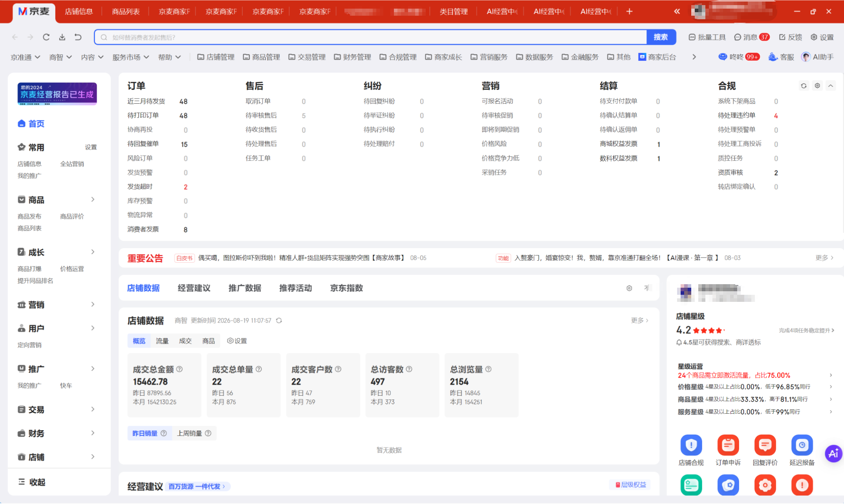
Task: Open the 内容 dropdown menu
Action: click(x=92, y=57)
